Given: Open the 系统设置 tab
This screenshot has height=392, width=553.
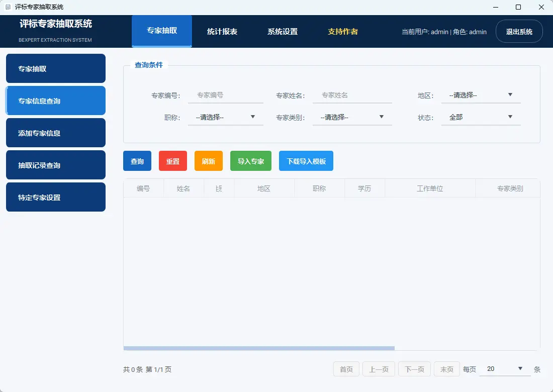Looking at the screenshot, I should [x=283, y=31].
